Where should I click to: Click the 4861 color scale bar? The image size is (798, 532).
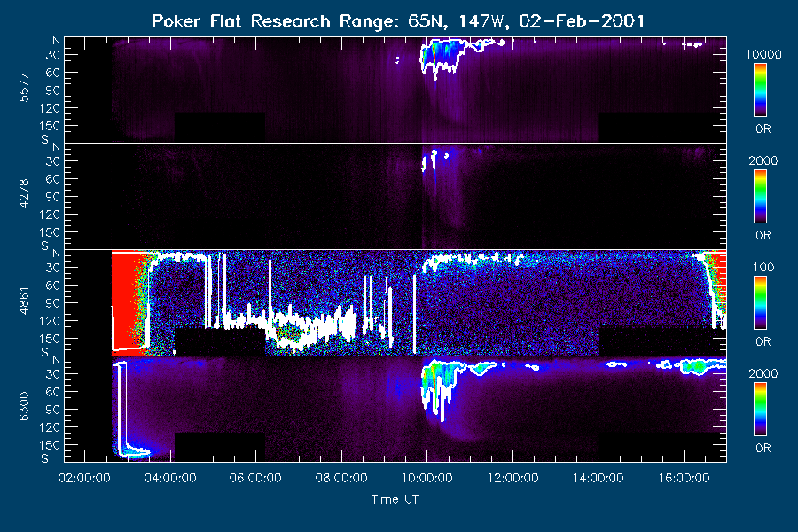[x=761, y=303]
